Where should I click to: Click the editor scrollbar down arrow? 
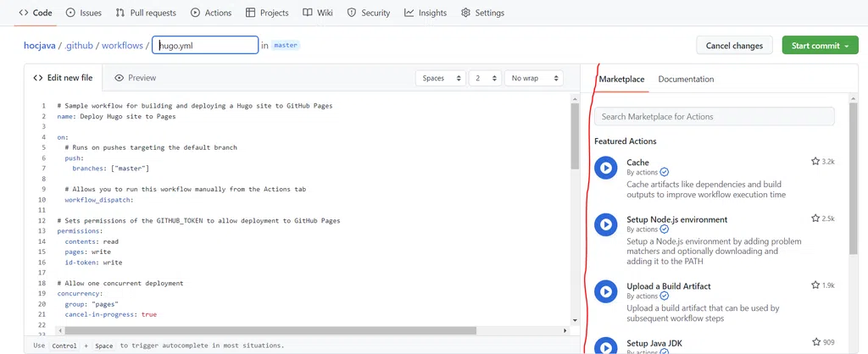(x=575, y=320)
